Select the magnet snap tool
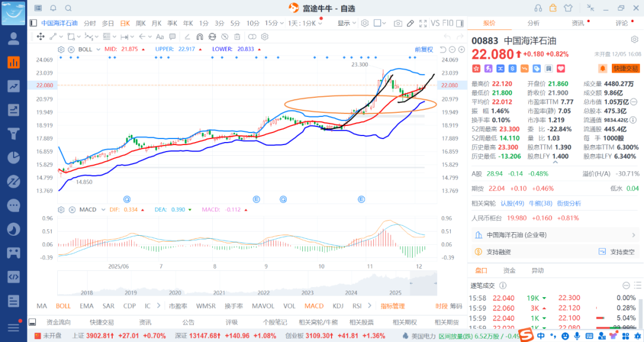 tap(200, 36)
